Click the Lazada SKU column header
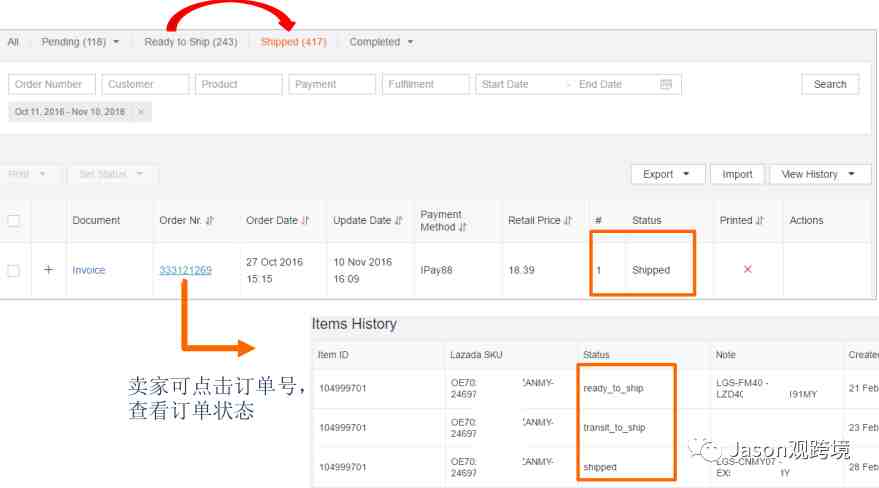The image size is (879, 488). coord(476,355)
